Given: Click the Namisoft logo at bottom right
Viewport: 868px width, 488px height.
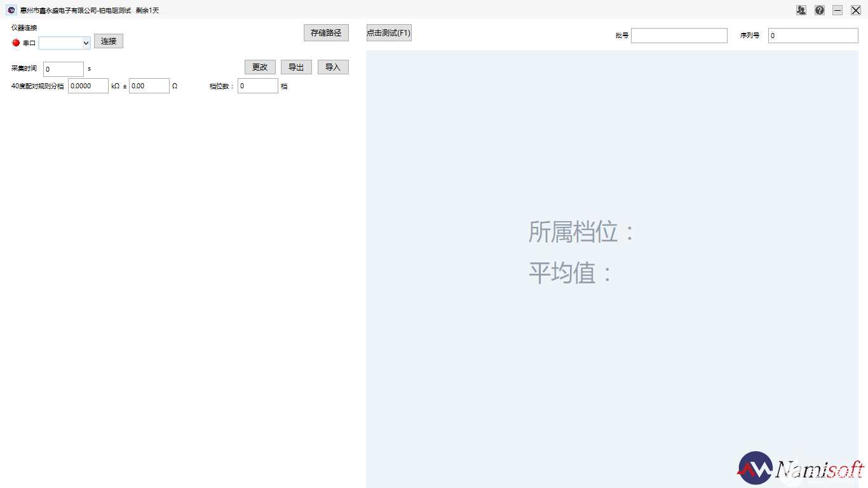Looking at the screenshot, I should [x=801, y=469].
